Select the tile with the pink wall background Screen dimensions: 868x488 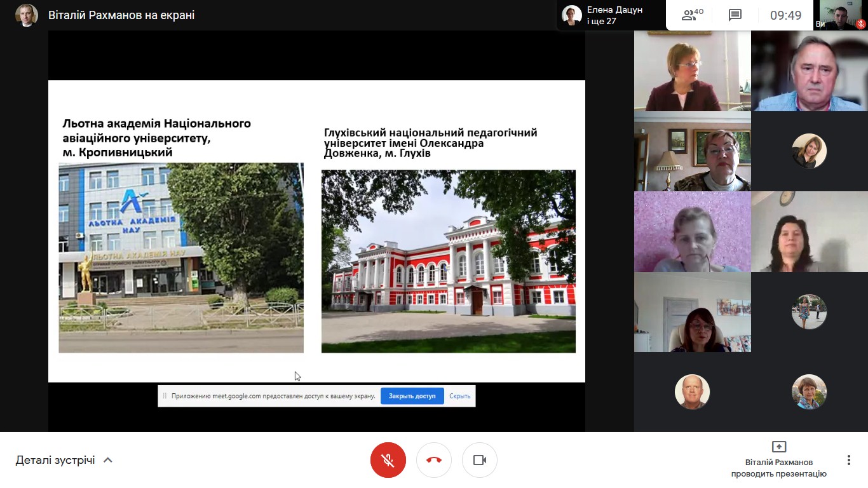pyautogui.click(x=692, y=232)
